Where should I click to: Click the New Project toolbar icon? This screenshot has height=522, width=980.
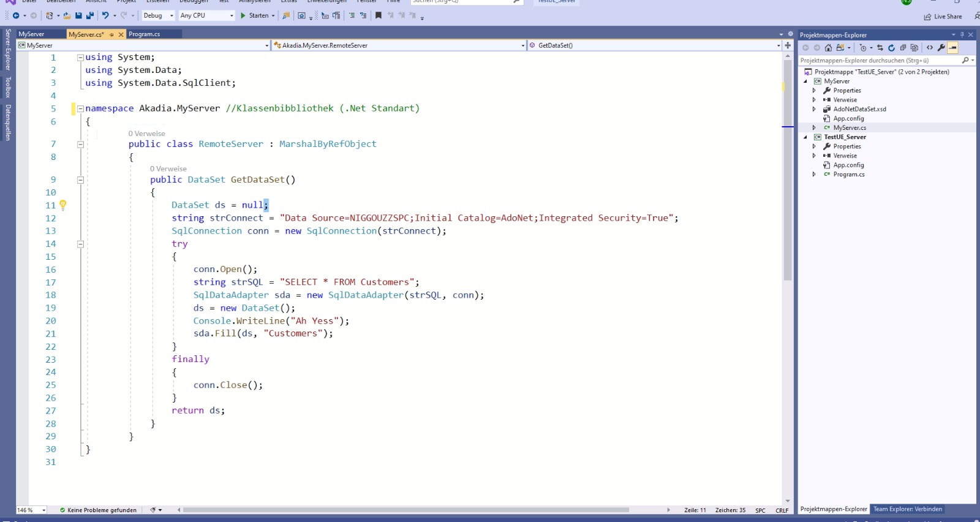[x=50, y=15]
